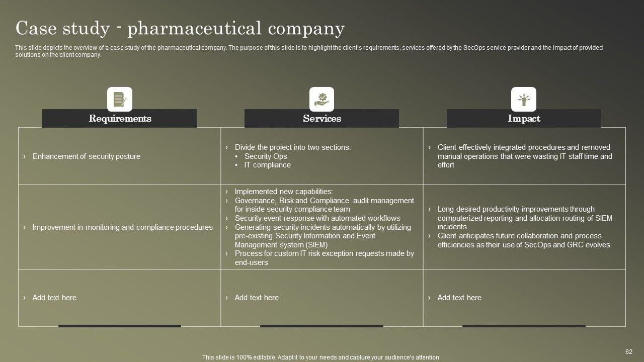Select the Requirements column header

click(x=120, y=119)
